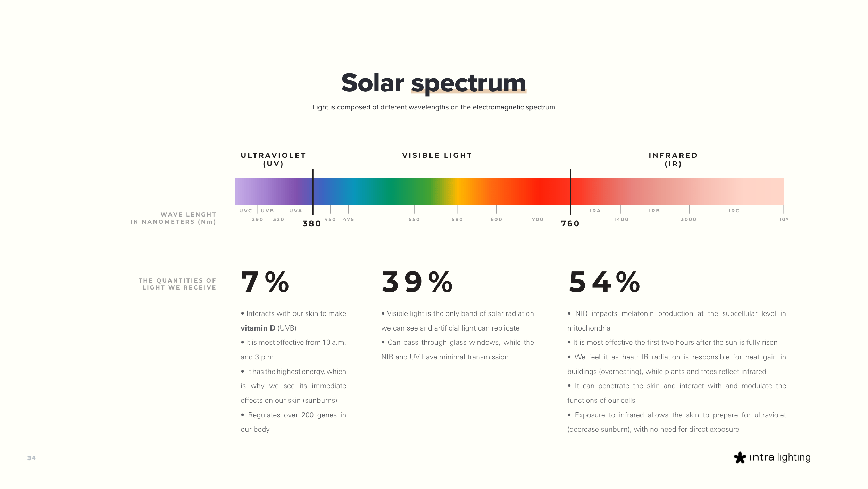Viewport: 868px width, 489px height.
Task: Click the yellow region of the spectrum bar
Action: 458,191
